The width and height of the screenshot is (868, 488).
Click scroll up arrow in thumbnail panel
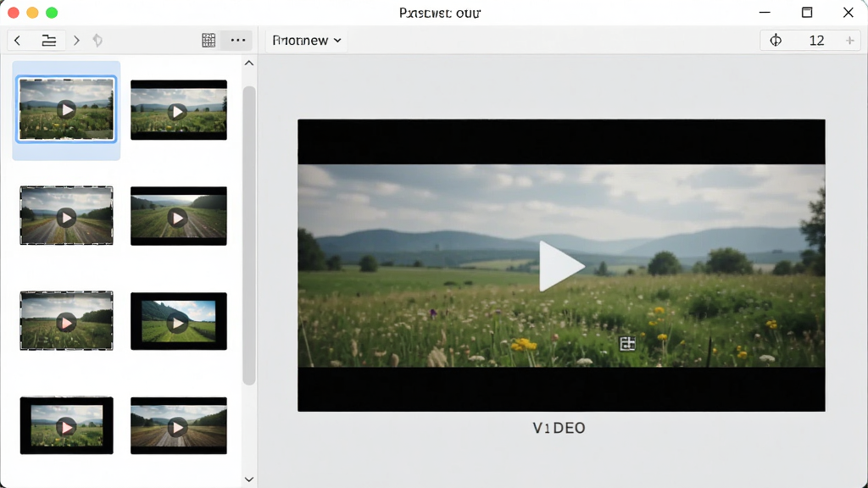click(249, 63)
